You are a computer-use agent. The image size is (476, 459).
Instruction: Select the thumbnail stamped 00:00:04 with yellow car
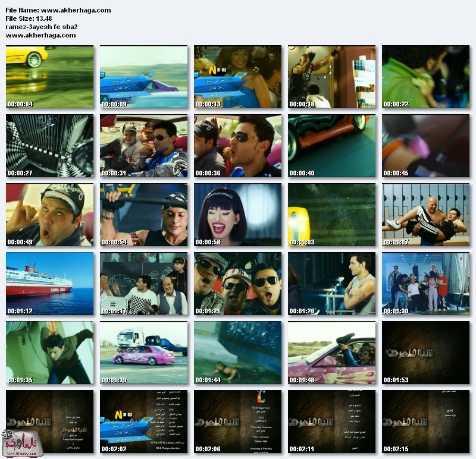pyautogui.click(x=50, y=77)
